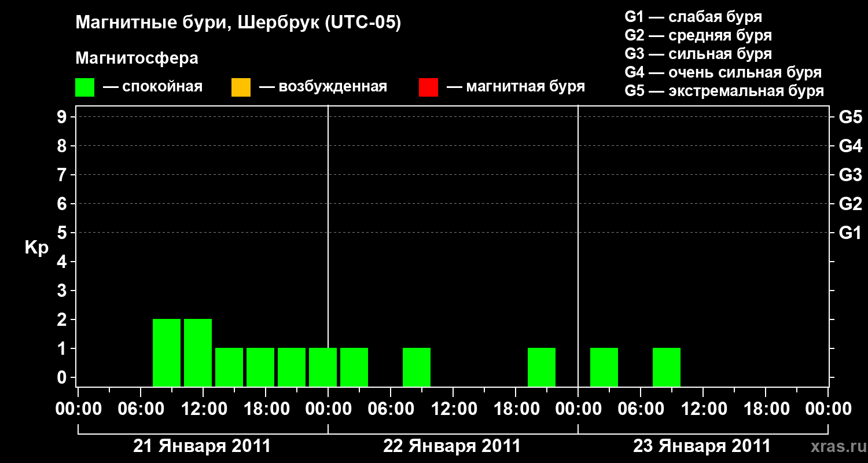This screenshot has height=463, width=868.
Task: Click the 'G1' right axis label
Action: pos(850,233)
